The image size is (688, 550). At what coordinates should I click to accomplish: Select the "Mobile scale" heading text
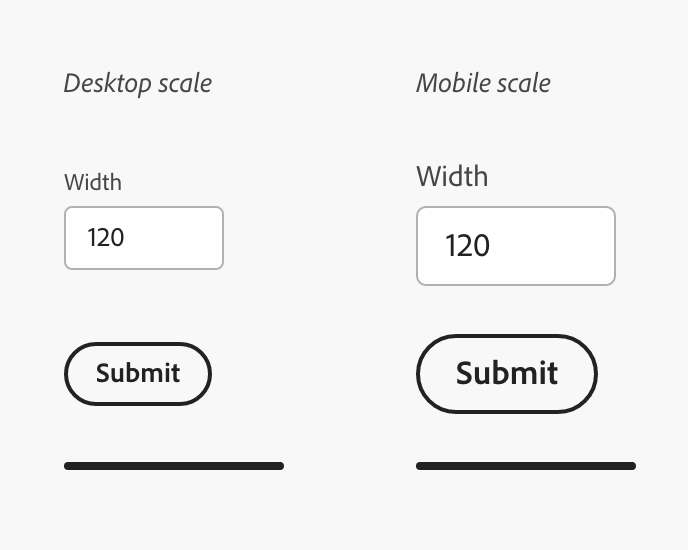pos(483,83)
